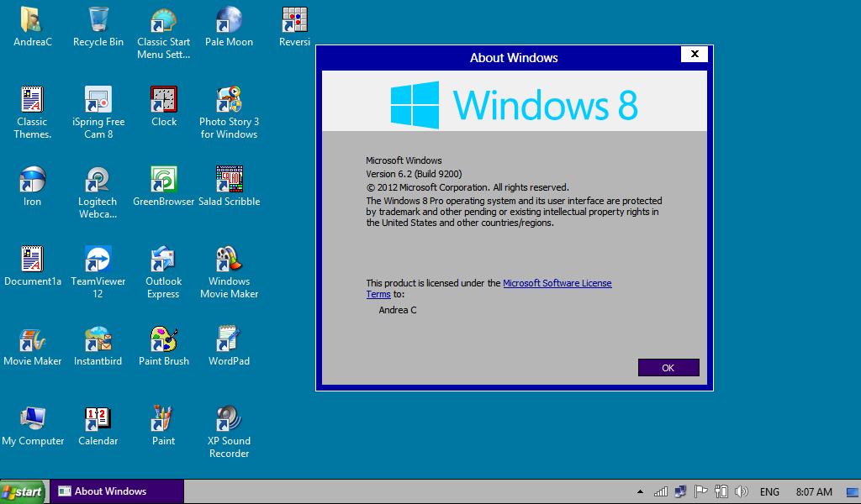861x504 pixels.
Task: Open XP Sound Recorder icon
Action: [229, 419]
